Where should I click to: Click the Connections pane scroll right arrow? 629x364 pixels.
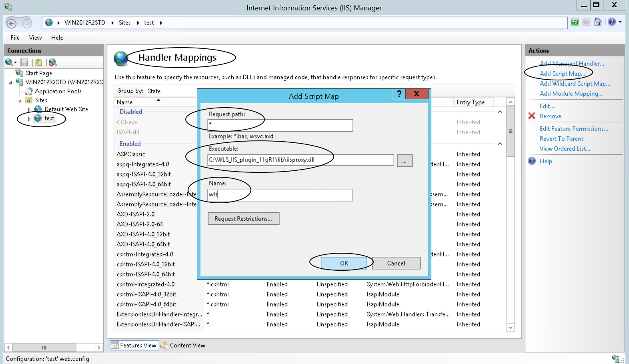point(99,348)
